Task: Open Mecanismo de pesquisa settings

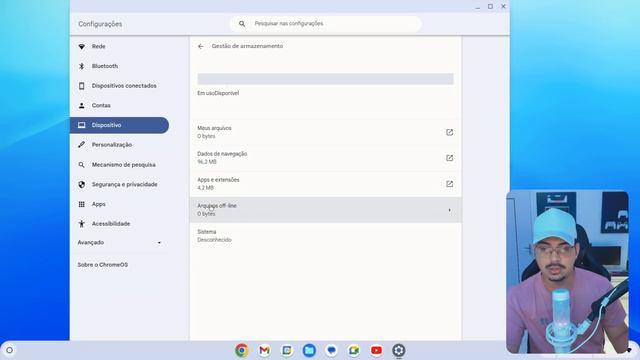Action: (x=123, y=165)
